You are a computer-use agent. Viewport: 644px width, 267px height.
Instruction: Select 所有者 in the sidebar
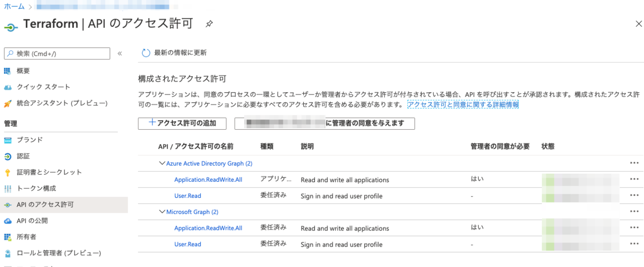coord(26,237)
